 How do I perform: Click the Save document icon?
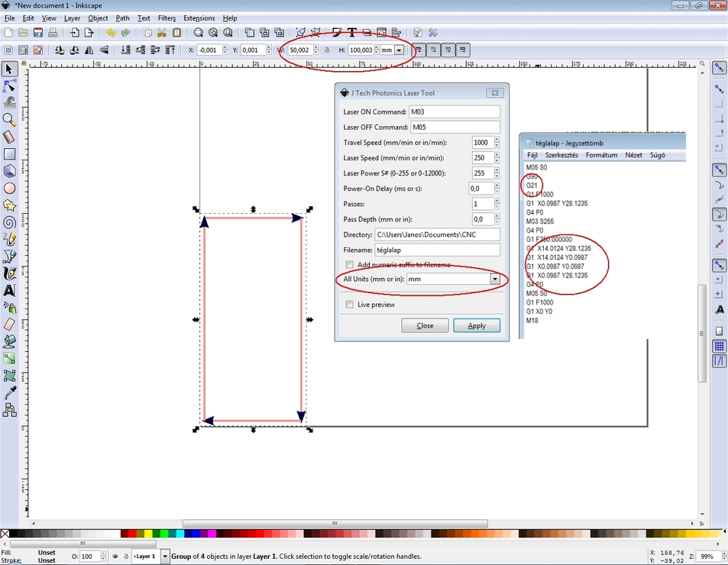(37, 33)
